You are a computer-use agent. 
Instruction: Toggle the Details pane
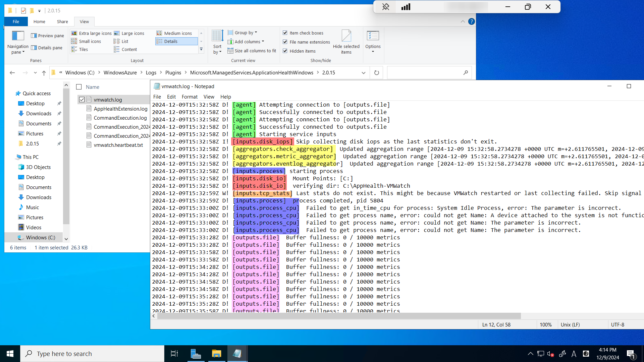tap(47, 48)
